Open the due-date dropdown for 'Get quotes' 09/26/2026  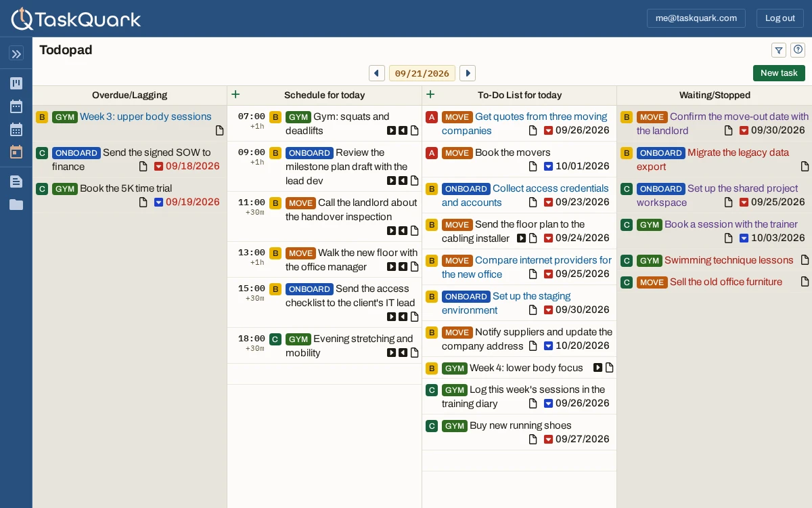tap(548, 131)
